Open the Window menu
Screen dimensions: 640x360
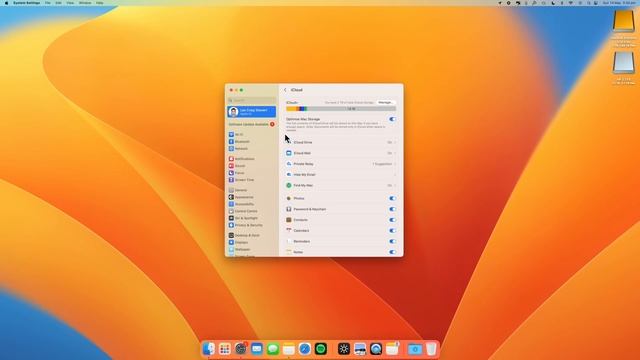85,3
